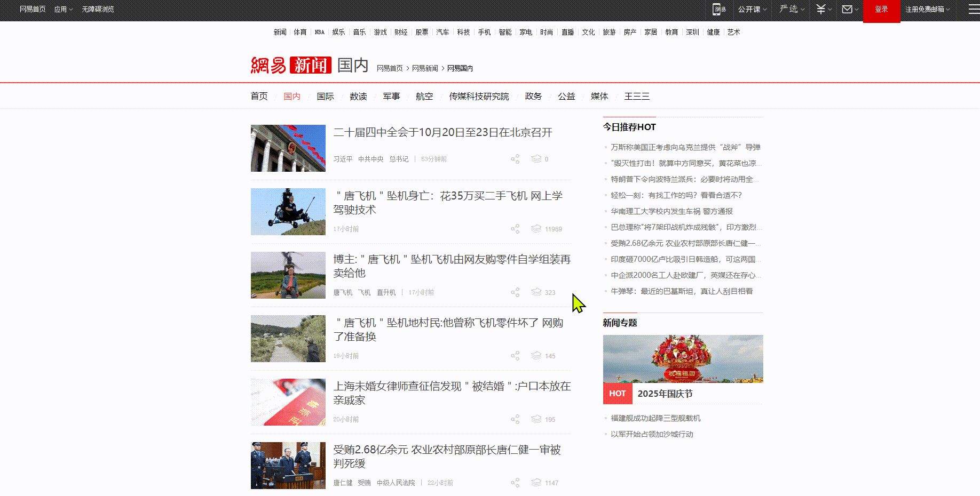980x496 pixels.
Task: Open comments icon with 145 count
Action: click(536, 356)
